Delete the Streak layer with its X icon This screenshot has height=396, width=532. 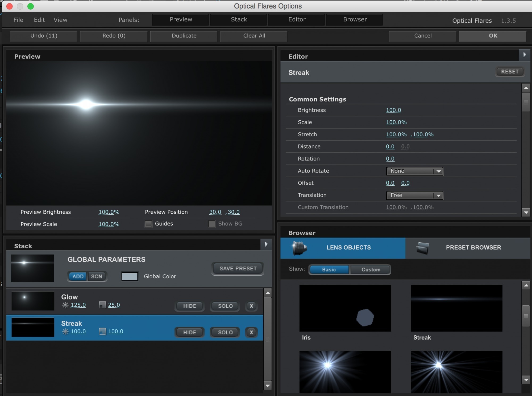(x=251, y=332)
